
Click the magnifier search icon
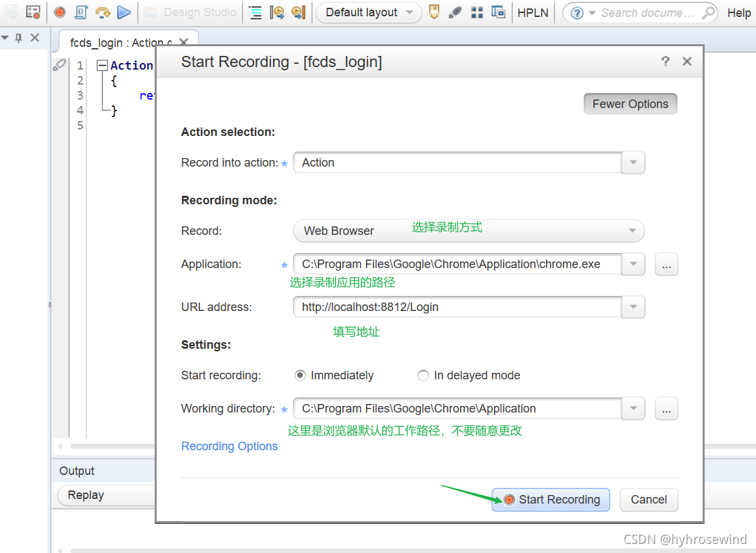pos(709,12)
